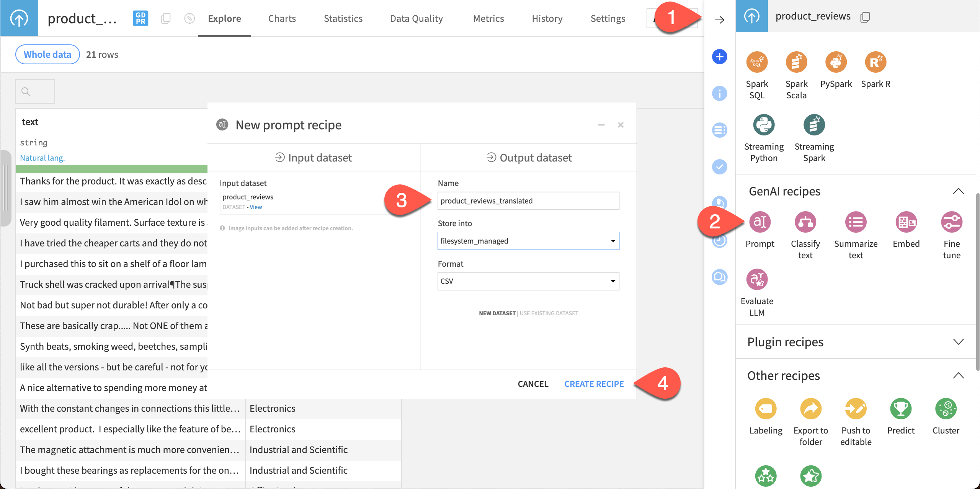
Task: Click the CREATE RECIPE button
Action: point(594,384)
